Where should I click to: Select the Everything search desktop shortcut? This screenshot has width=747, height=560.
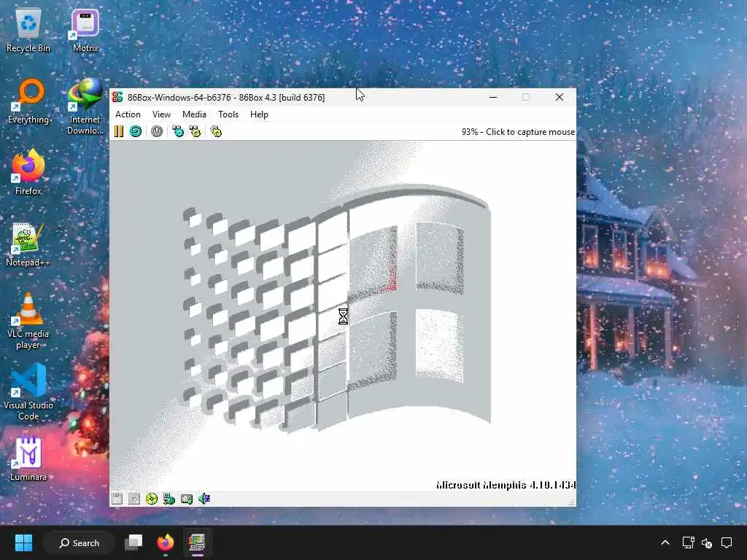pos(28,101)
